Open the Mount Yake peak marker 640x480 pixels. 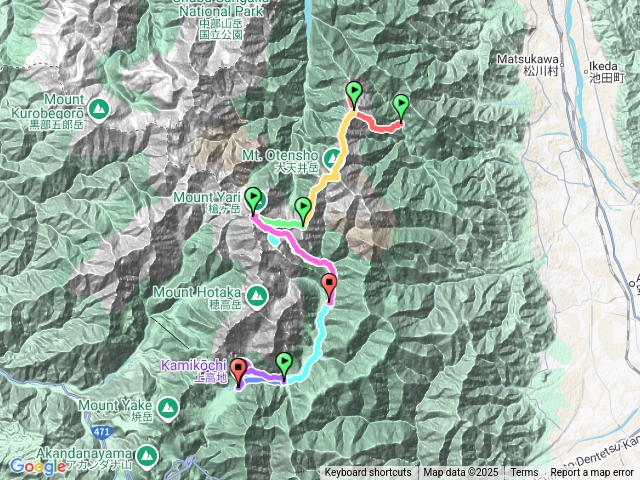168,408
